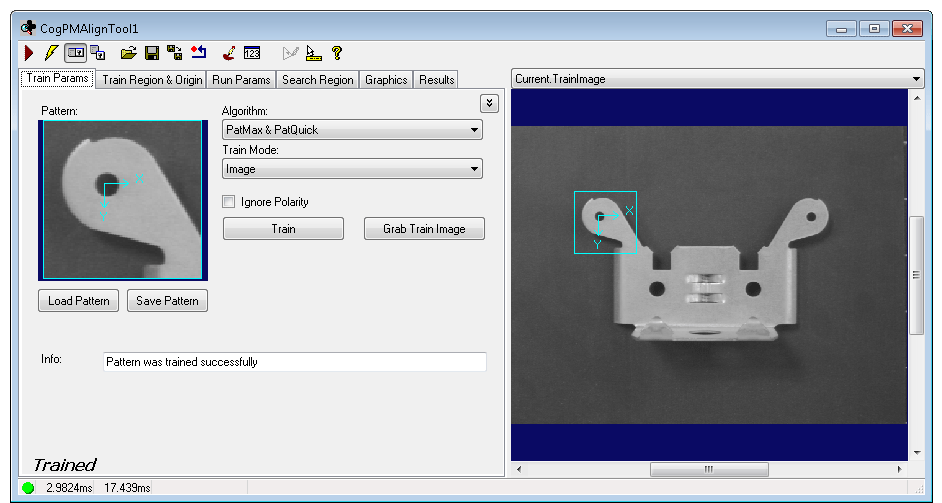Screen dimensions: 942x503
Task: Click the Trained status text
Action: tap(64, 465)
